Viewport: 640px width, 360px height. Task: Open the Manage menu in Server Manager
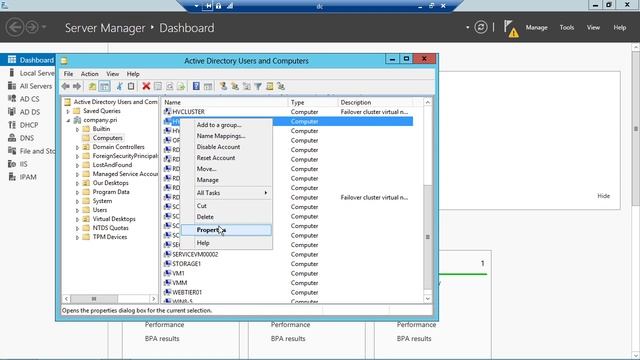click(x=536, y=27)
